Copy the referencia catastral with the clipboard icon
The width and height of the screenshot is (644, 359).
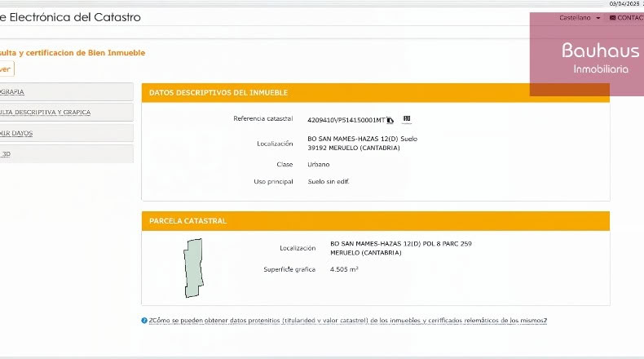tap(390, 120)
